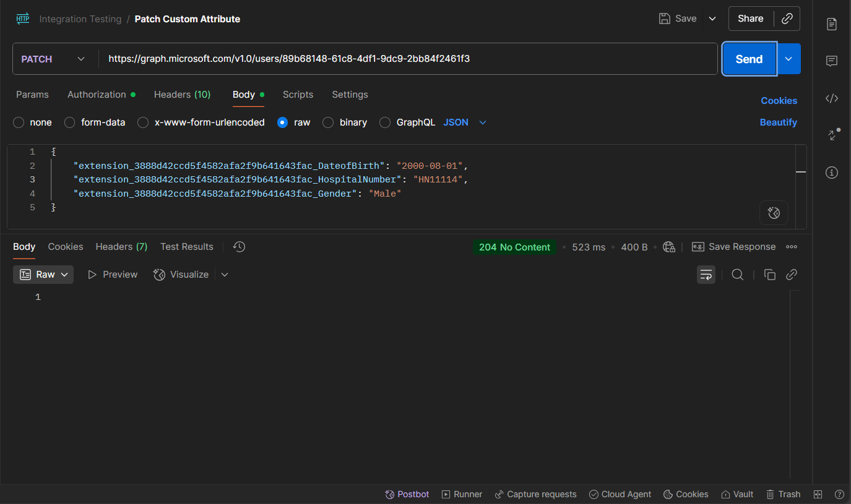Viewport: 851px width, 504px height.
Task: Open the comments icon in right sidebar
Action: 832,61
